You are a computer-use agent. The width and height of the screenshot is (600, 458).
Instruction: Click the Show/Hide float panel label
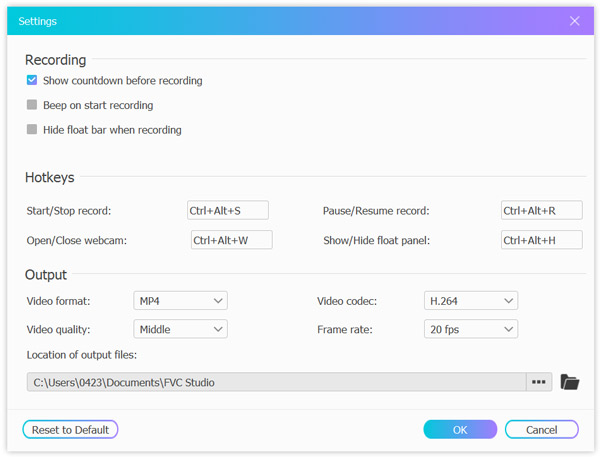tap(377, 240)
